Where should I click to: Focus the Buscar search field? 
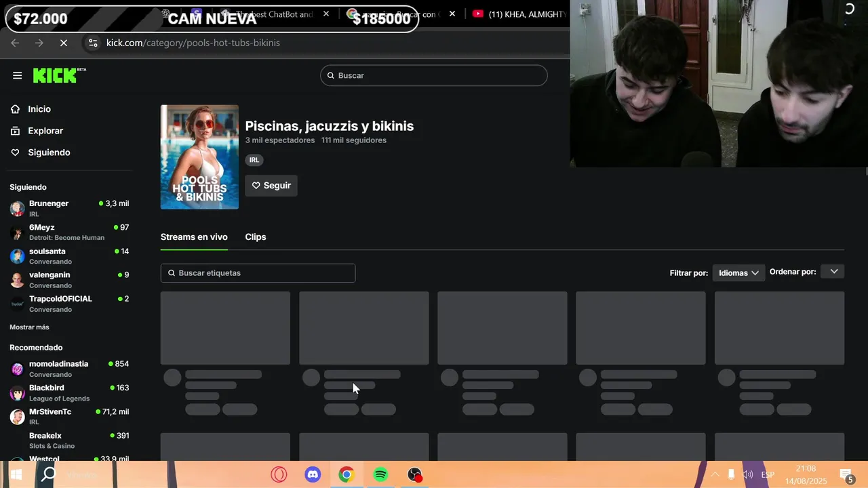(x=434, y=75)
